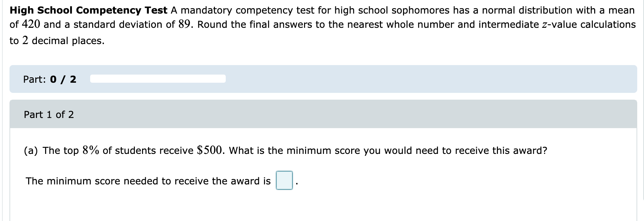
Task: Click the progress bar next to Part: 0 / 2
Action: [x=158, y=78]
